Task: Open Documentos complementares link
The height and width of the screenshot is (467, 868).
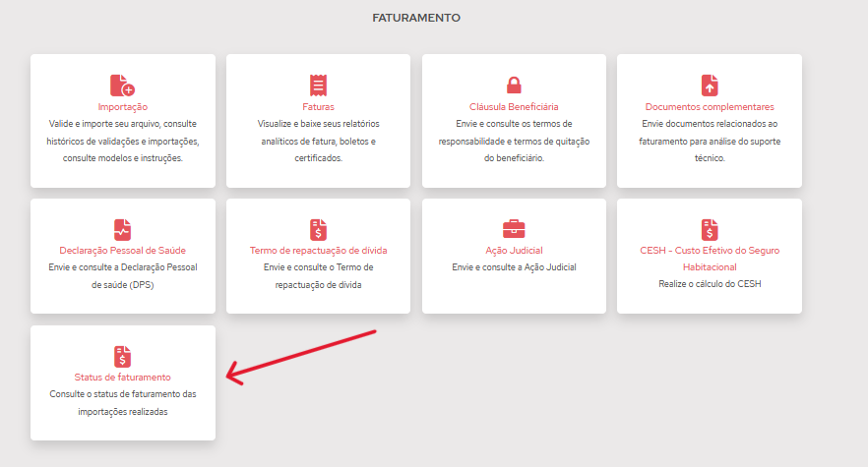Action: pyautogui.click(x=710, y=107)
